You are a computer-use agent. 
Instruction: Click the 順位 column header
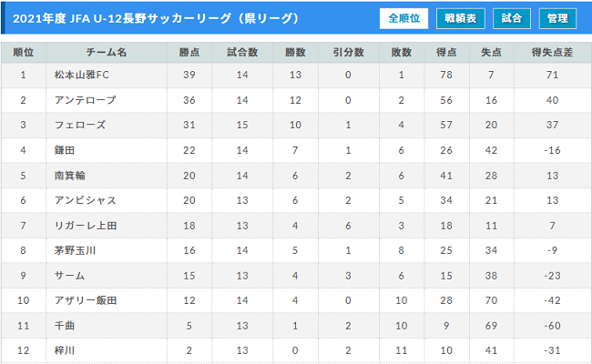(24, 53)
